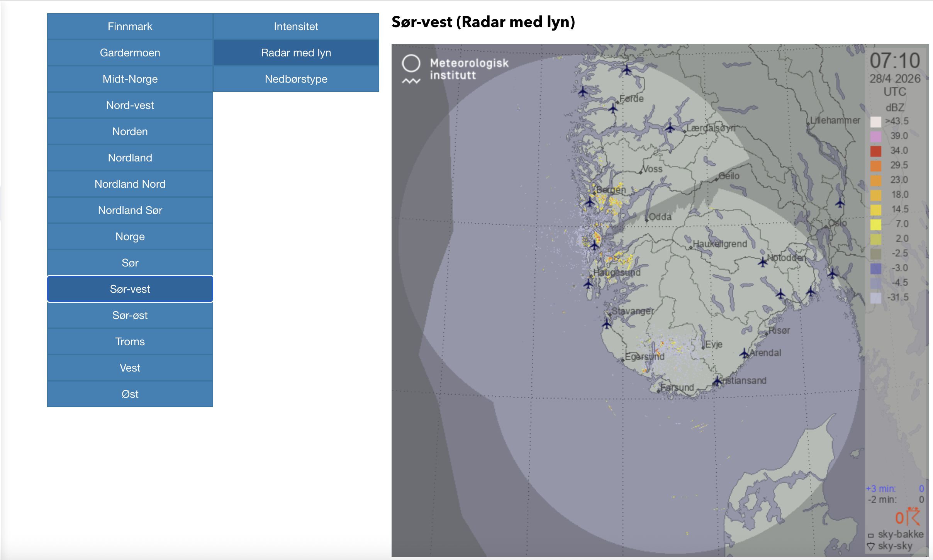The image size is (933, 560).
Task: Click the airport icon near Lærdalsøyri
Action: 670,127
